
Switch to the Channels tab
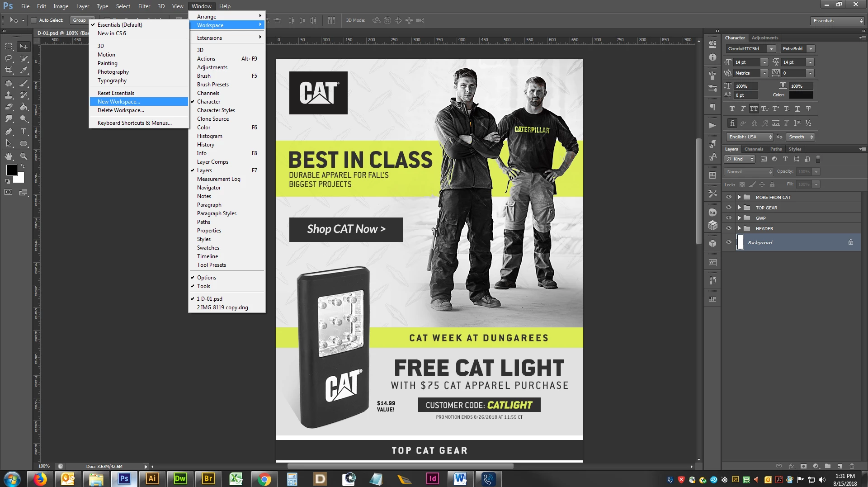tap(754, 149)
